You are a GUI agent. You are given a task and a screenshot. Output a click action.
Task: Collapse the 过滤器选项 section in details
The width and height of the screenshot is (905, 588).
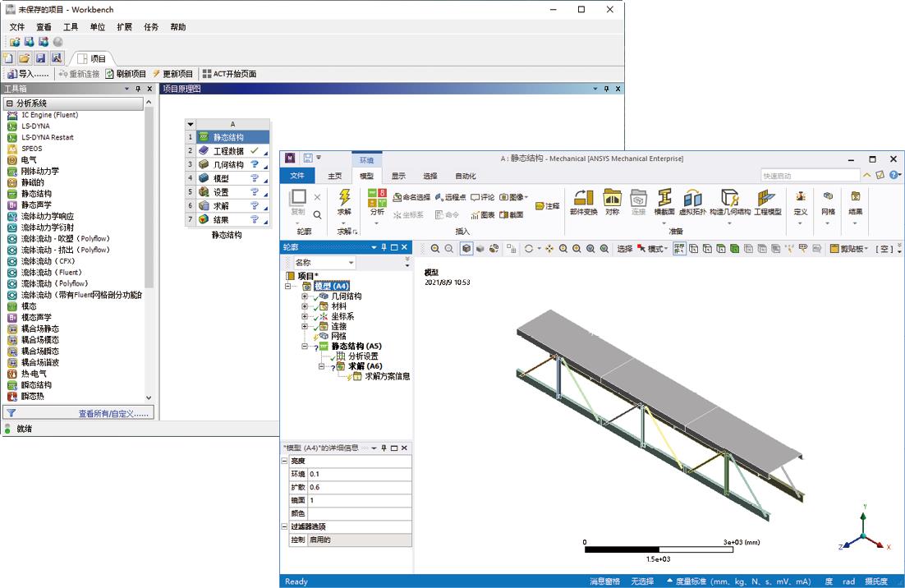(x=284, y=526)
